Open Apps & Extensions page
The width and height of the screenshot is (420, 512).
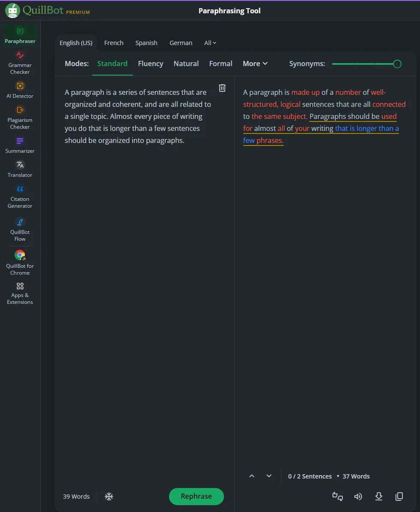[20, 293]
